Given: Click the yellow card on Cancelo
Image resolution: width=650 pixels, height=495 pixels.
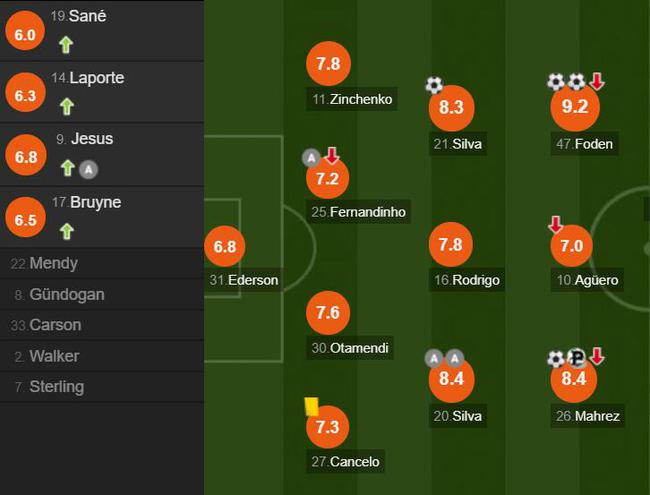Looking at the screenshot, I should [310, 406].
